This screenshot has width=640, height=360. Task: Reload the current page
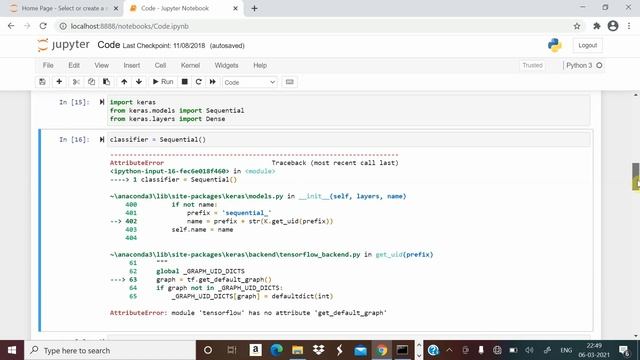click(x=43, y=26)
